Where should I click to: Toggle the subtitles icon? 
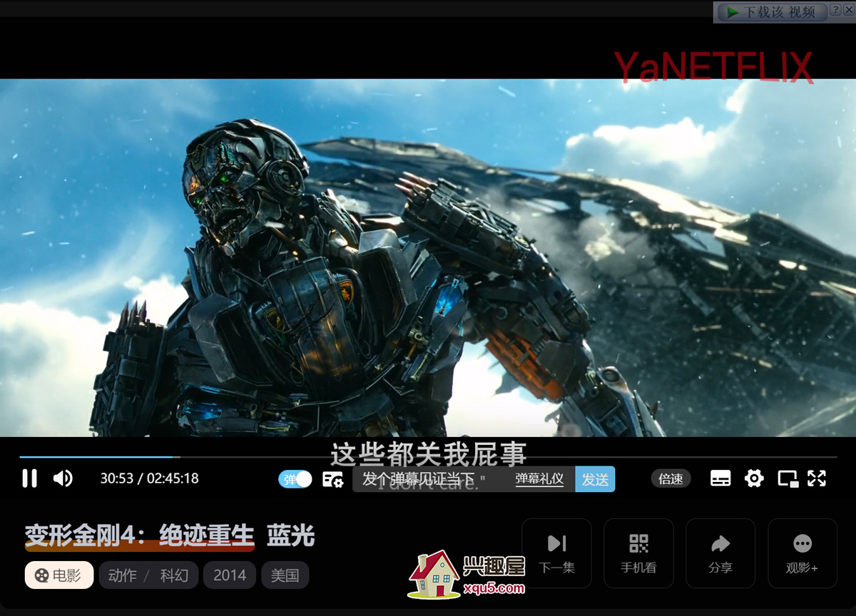(720, 478)
